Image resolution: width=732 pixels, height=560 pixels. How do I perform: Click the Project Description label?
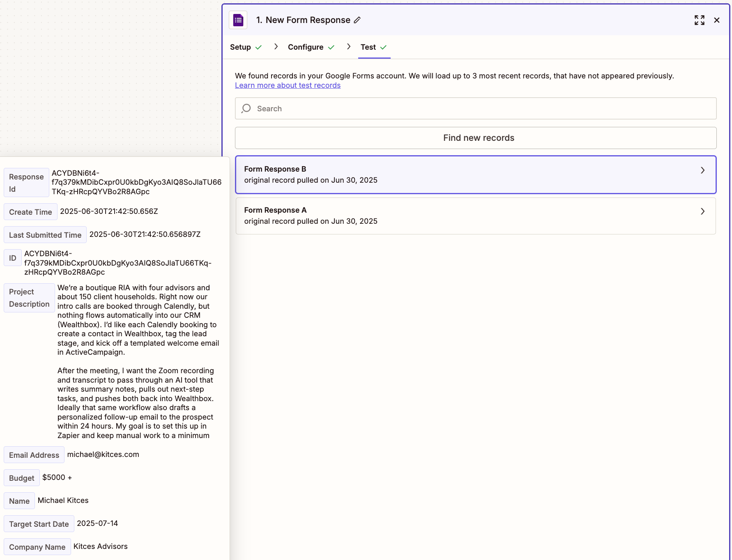29,298
